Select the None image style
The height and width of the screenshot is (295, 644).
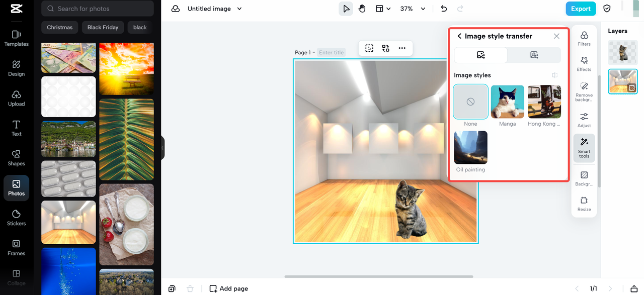coord(470,102)
